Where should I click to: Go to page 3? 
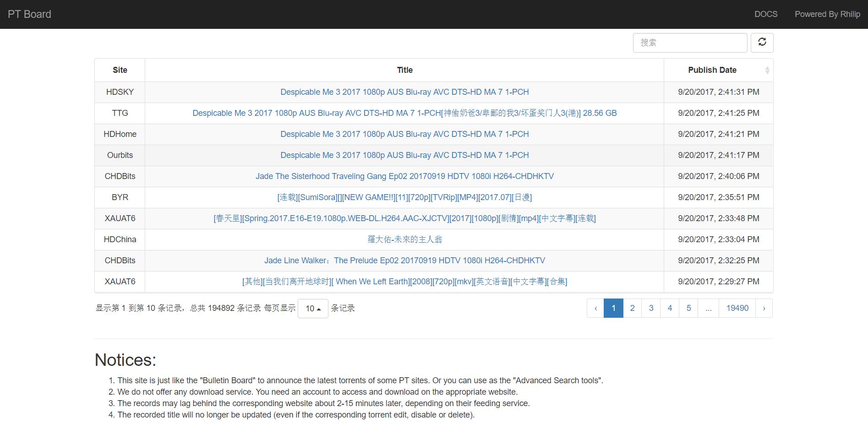[x=651, y=308]
